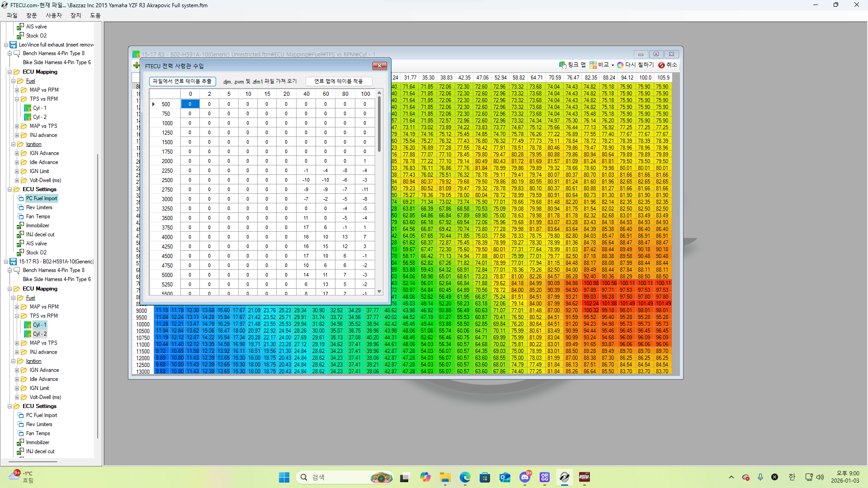Collapse the upper ECU Mapping folder
This screenshot has width=868, height=488.
click(9, 72)
